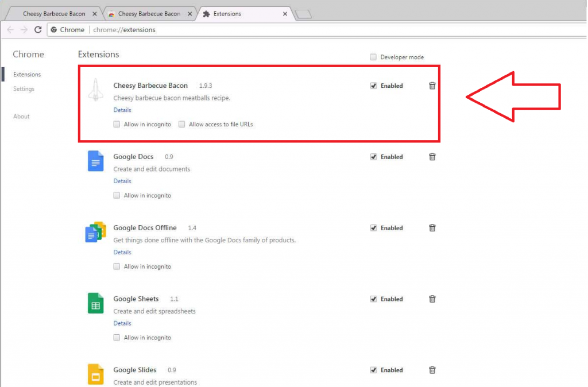Click the Google Sheets green icon
The height and width of the screenshot is (387, 588).
pos(95,303)
